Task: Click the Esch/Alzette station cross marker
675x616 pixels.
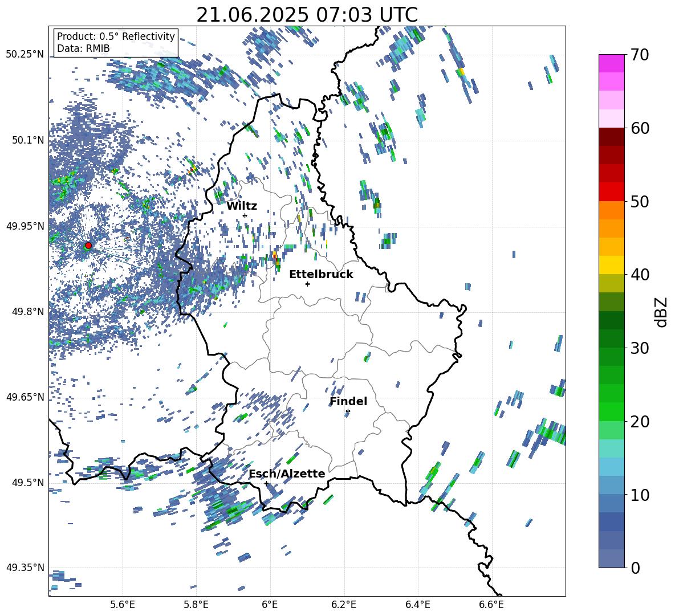Action: (266, 483)
